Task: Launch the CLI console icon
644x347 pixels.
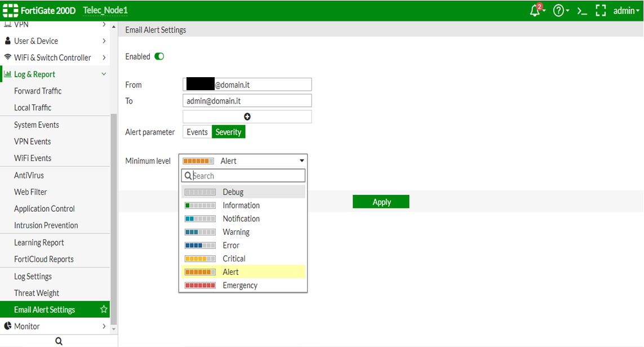Action: point(582,11)
